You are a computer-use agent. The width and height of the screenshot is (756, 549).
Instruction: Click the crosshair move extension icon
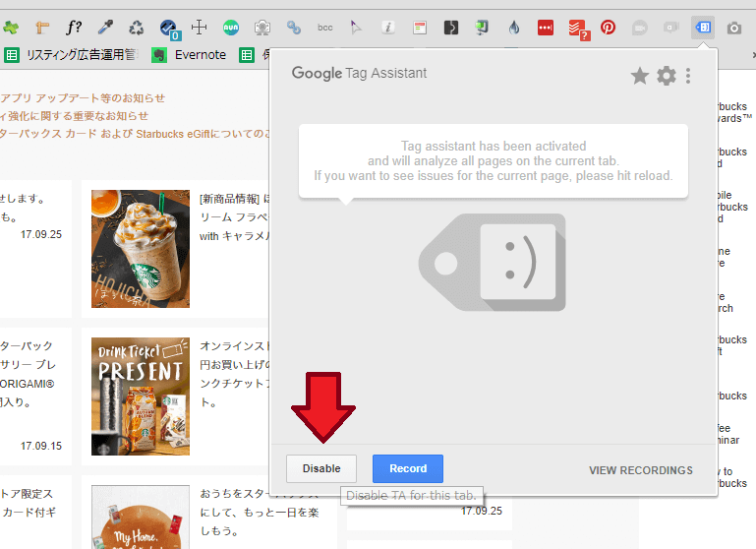(200, 28)
